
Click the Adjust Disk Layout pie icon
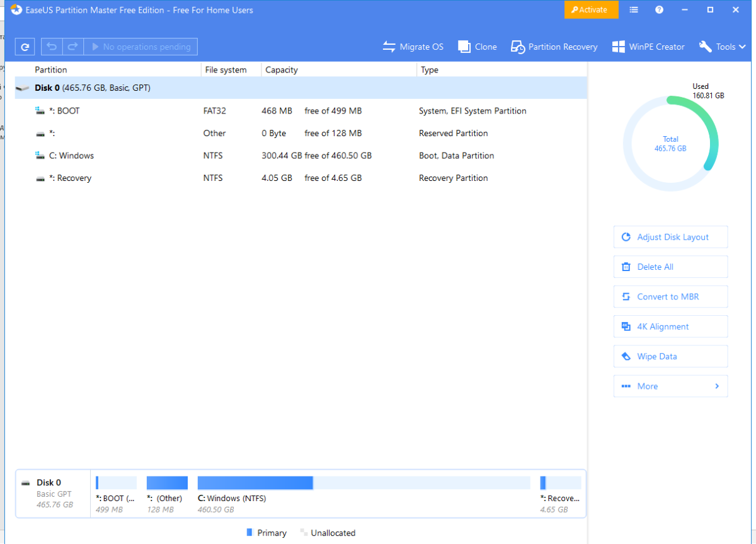626,237
